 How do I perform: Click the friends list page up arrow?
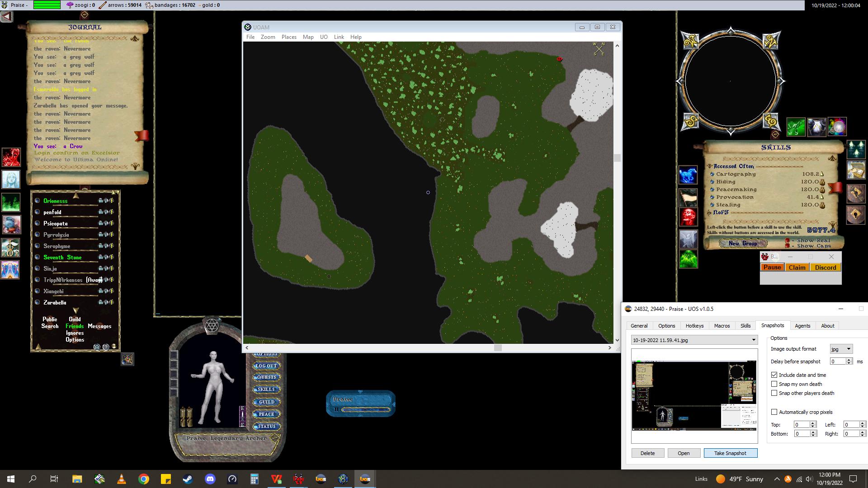pyautogui.click(x=75, y=196)
